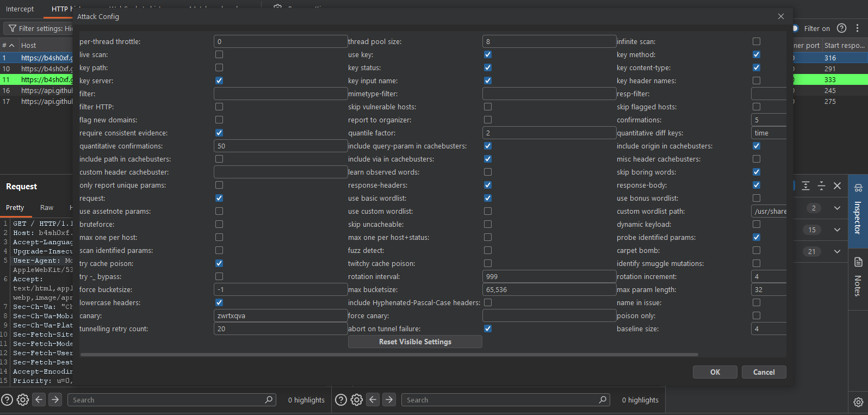Image resolution: width=868 pixels, height=415 pixels.
Task: Toggle the lowercase headers checkbox
Action: (219, 302)
